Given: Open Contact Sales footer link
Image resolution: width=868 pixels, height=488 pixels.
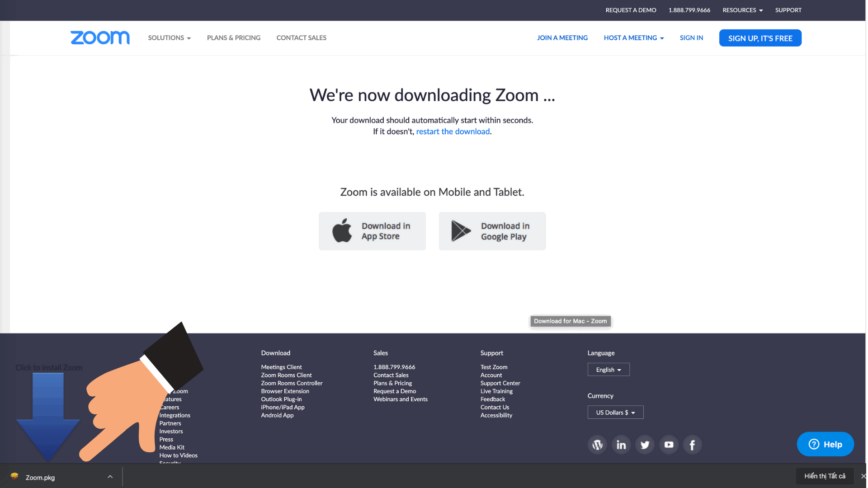Looking at the screenshot, I should click(391, 375).
